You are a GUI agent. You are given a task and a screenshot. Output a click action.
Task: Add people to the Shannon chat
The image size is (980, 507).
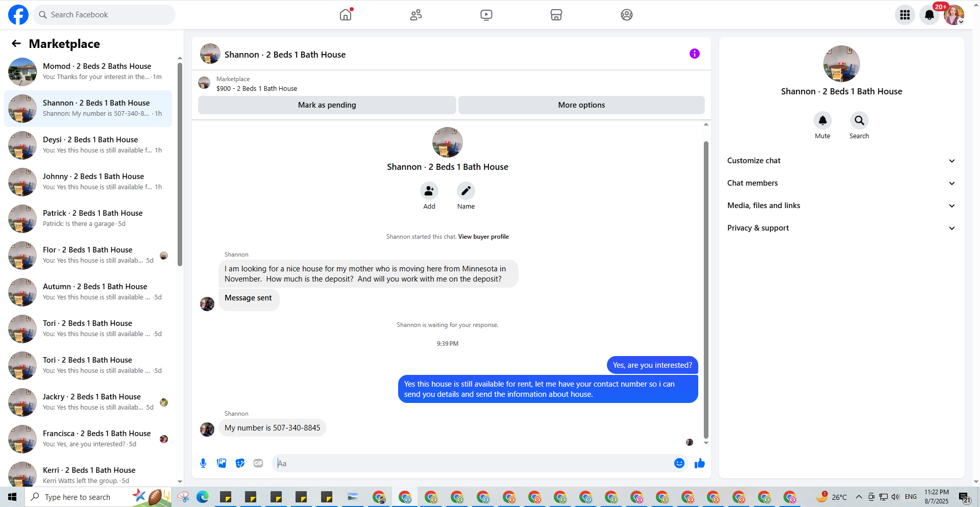click(x=429, y=191)
